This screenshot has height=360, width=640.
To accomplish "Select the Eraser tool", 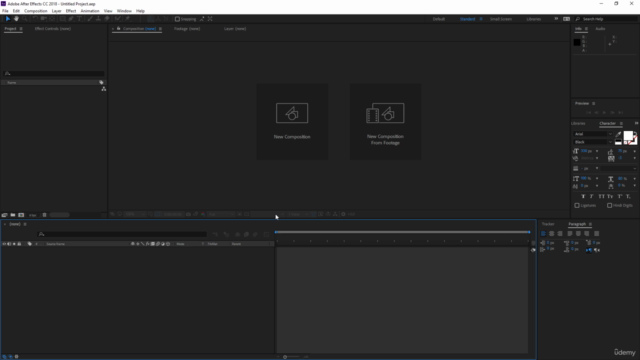I will point(107,19).
